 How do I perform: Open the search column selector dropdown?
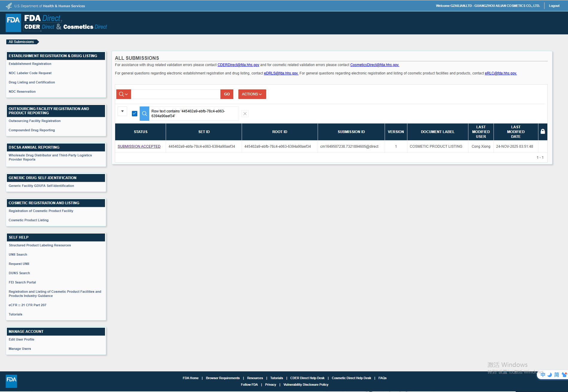124,94
